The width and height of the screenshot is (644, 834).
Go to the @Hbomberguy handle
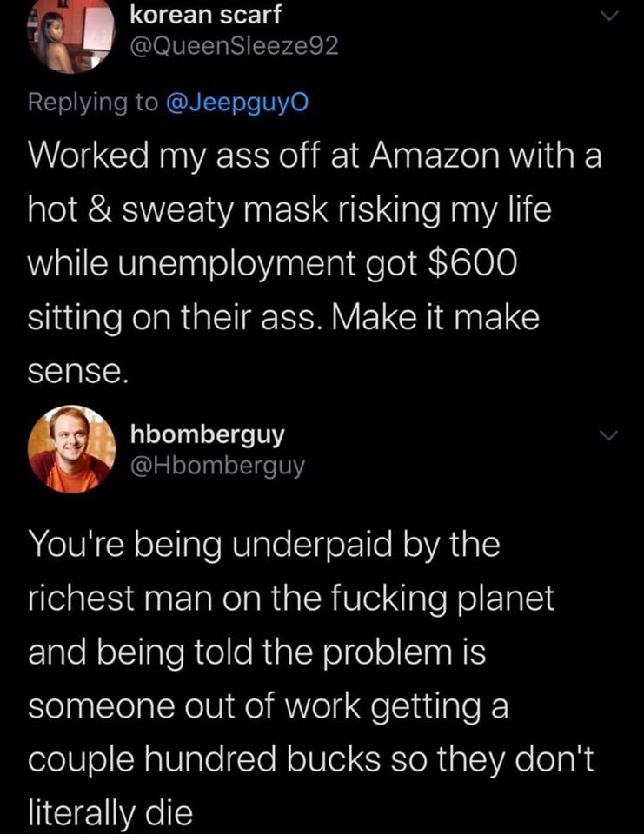pyautogui.click(x=216, y=465)
